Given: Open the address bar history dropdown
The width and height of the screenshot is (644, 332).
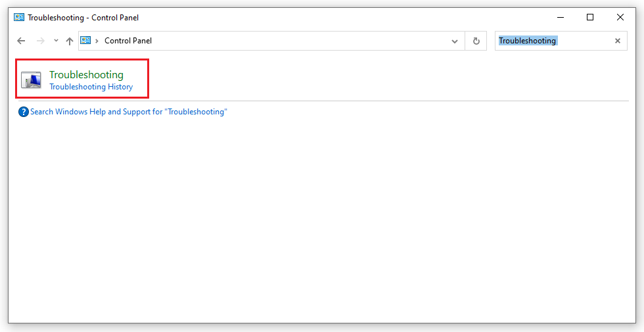Looking at the screenshot, I should [455, 41].
